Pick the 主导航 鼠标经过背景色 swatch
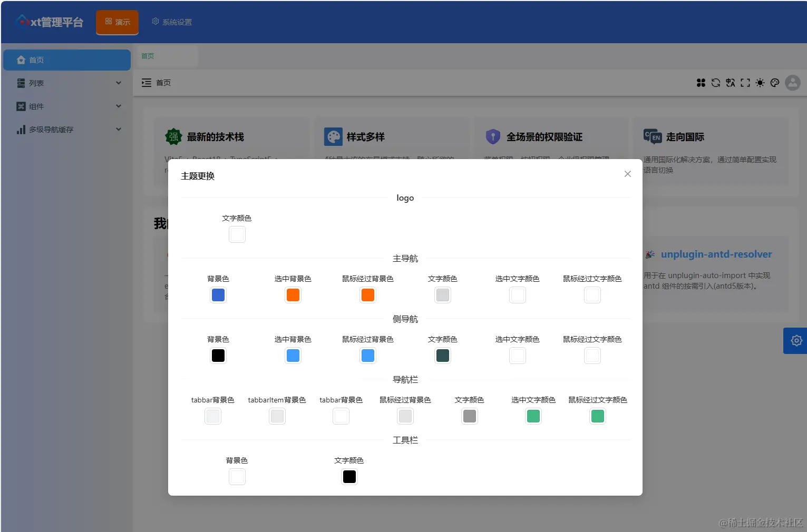 pos(368,295)
